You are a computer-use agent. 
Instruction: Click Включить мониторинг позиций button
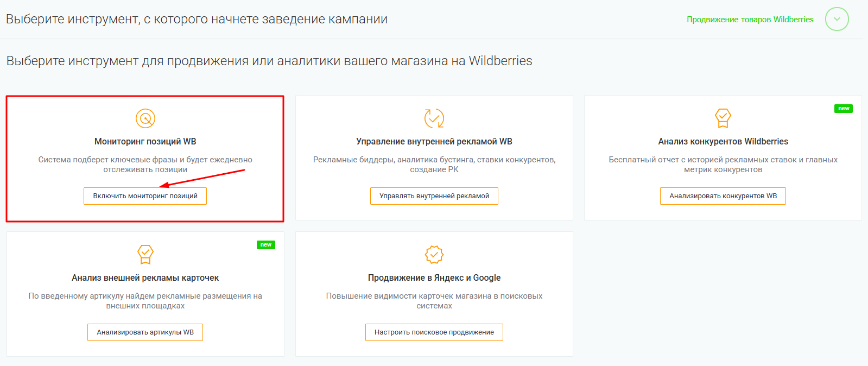[x=145, y=196]
